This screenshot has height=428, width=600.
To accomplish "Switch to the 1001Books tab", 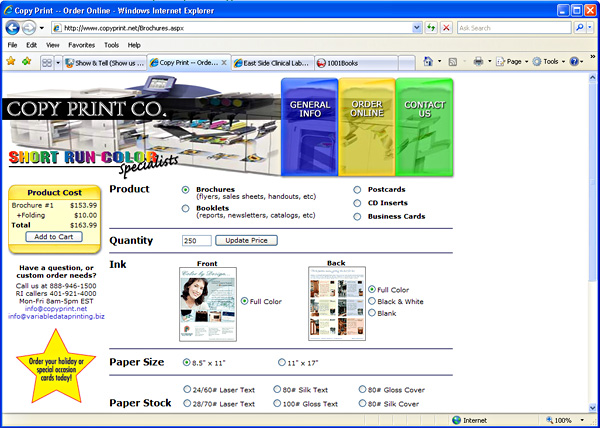I will tap(356, 63).
